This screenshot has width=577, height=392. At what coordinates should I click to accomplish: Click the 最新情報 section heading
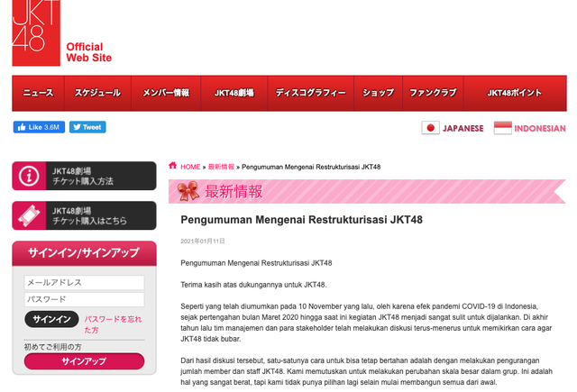[234, 192]
